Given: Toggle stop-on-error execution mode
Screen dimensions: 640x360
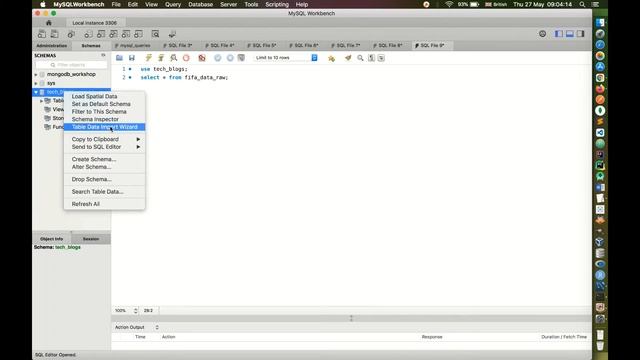Looking at the screenshot, I should (202, 58).
